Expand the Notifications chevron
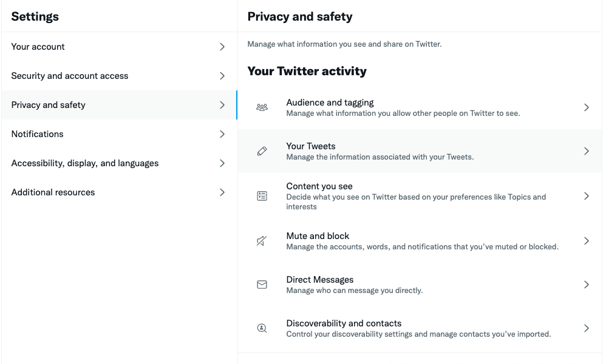The height and width of the screenshot is (364, 606). click(222, 134)
